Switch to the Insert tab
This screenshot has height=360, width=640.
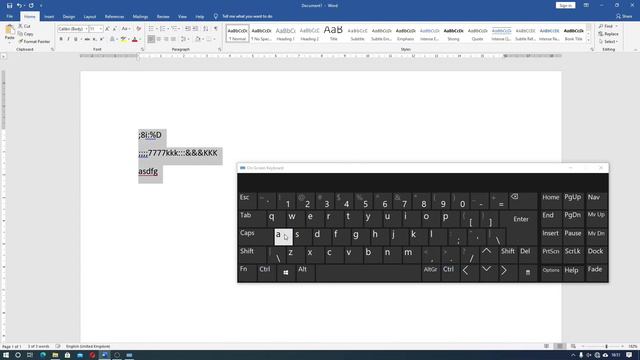click(x=49, y=16)
